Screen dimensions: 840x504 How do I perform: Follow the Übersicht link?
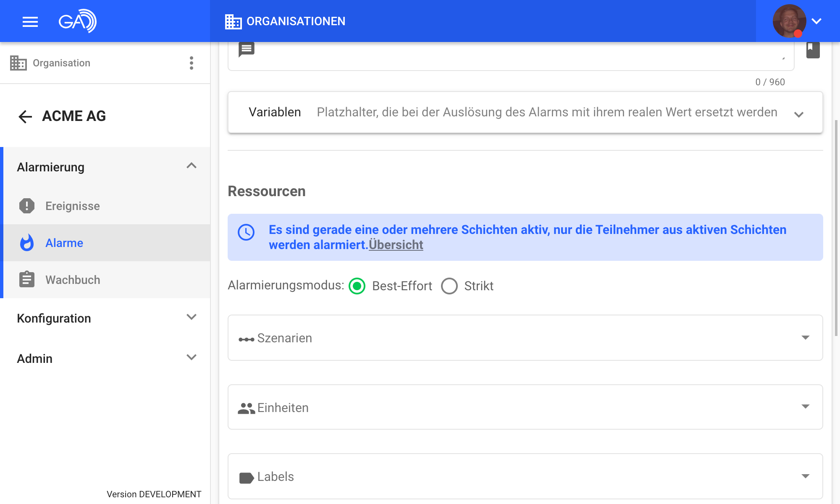pos(396,245)
